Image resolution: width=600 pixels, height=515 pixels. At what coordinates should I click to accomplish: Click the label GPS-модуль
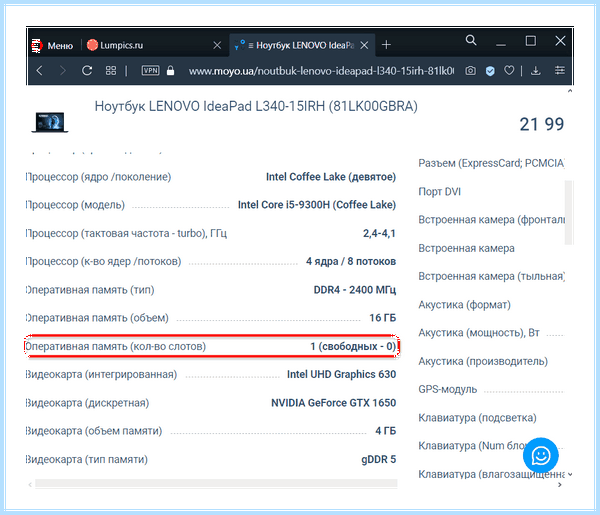[448, 389]
